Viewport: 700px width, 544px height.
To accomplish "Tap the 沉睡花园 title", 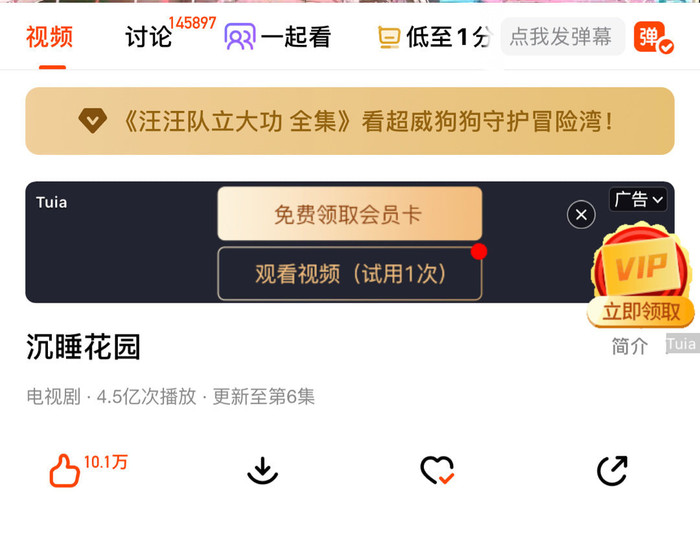I will [x=83, y=347].
